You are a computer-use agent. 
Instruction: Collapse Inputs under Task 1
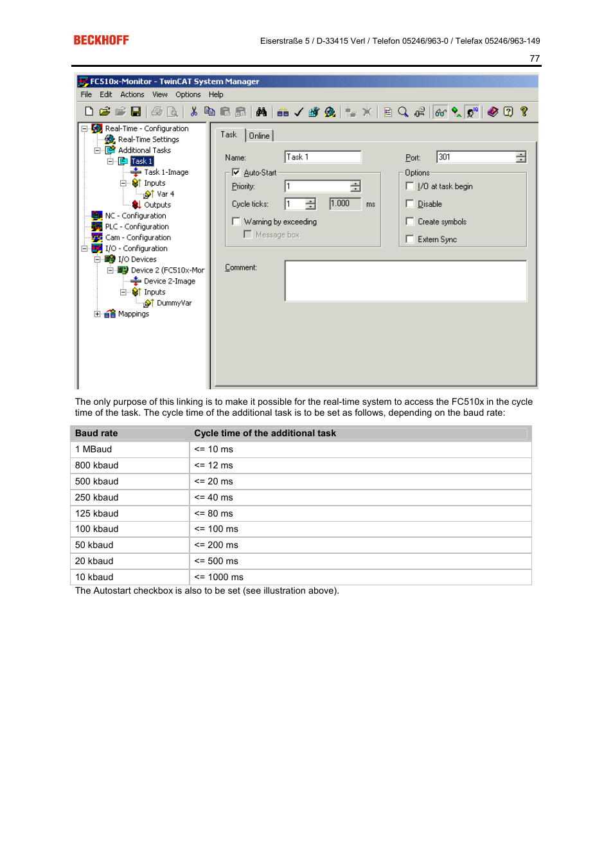pyautogui.click(x=123, y=183)
